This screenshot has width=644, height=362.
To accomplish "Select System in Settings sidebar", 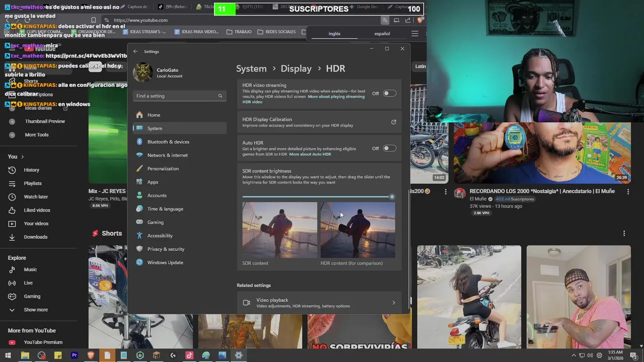I will 180,128.
